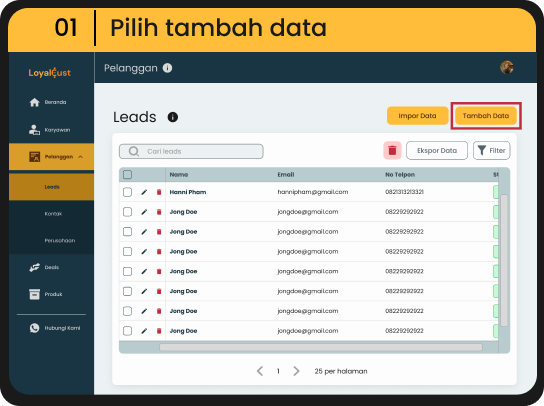Open the Beranda home icon in sidebar

click(34, 102)
